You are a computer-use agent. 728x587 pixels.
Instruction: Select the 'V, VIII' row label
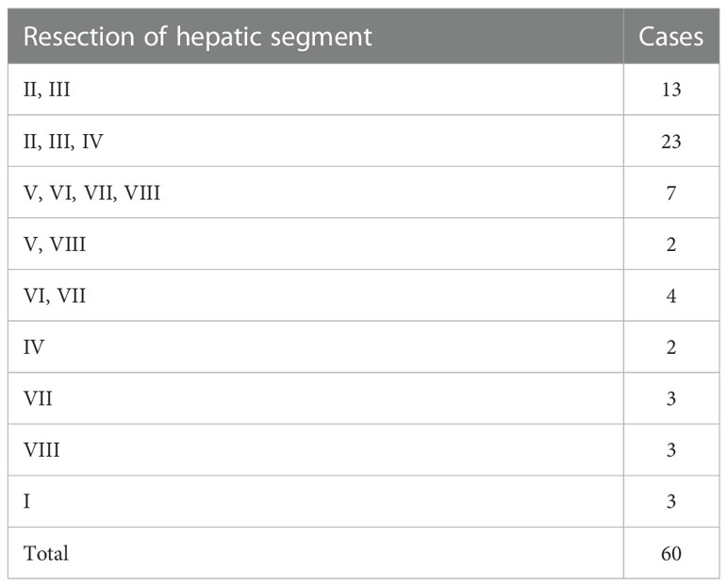pos(55,244)
